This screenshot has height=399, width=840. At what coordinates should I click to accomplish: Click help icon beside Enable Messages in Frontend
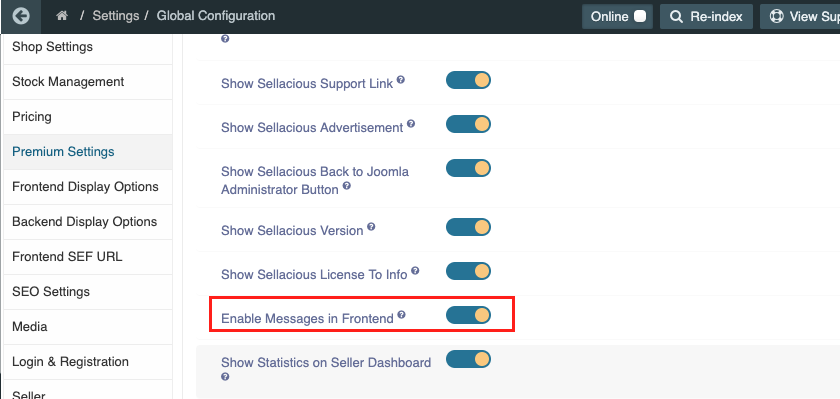(x=401, y=315)
